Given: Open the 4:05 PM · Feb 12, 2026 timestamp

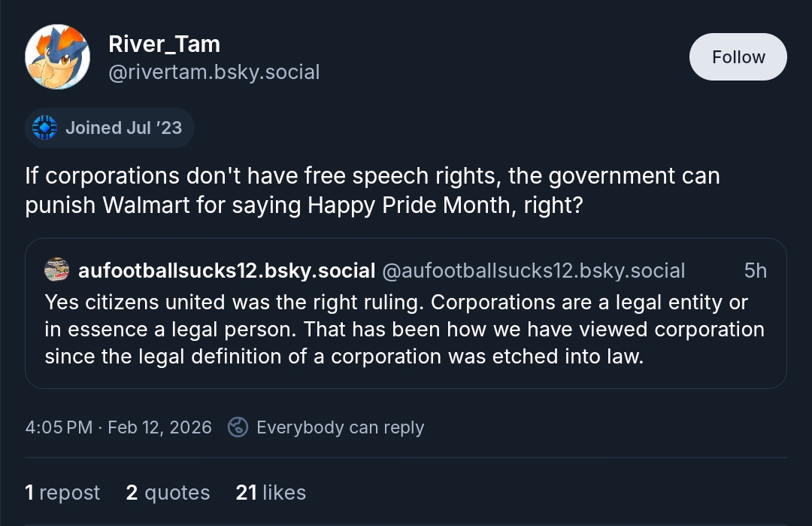Looking at the screenshot, I should pos(118,427).
